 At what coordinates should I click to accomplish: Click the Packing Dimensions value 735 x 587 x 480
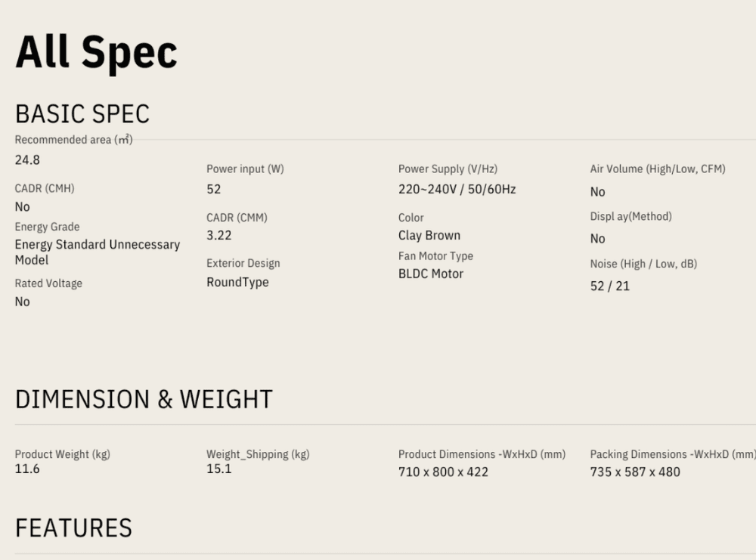(x=634, y=472)
